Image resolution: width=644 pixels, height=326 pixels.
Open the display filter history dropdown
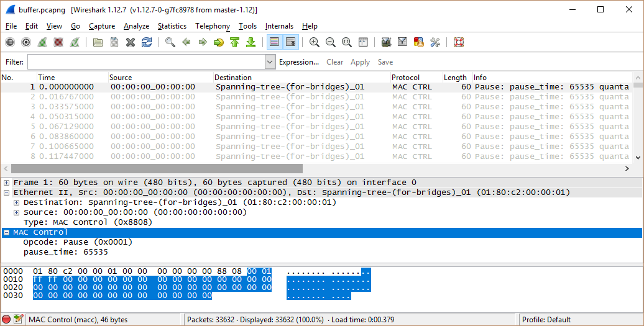269,62
